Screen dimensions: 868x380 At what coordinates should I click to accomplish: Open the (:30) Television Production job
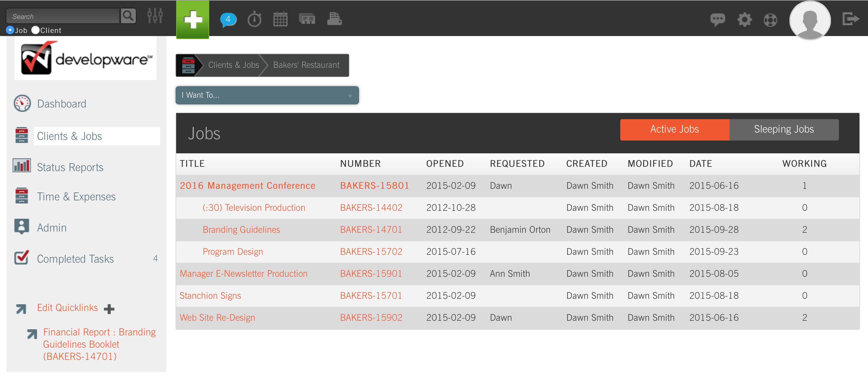pyautogui.click(x=254, y=208)
